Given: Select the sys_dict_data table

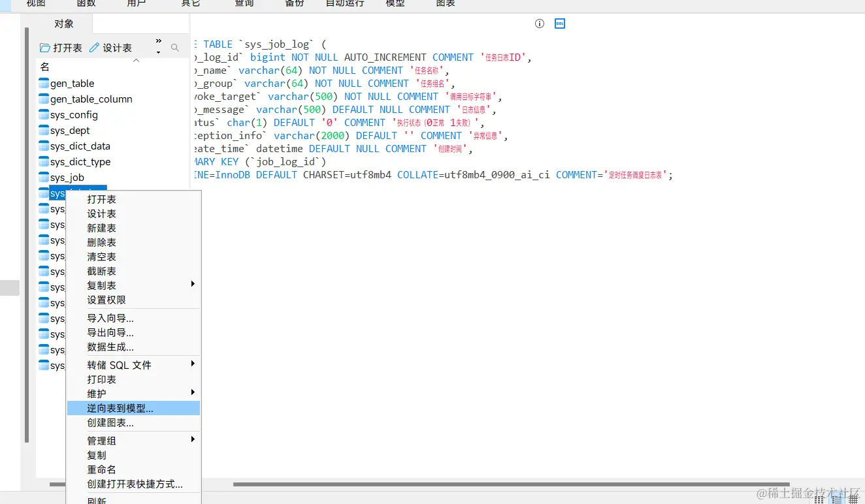Looking at the screenshot, I should 74,146.
